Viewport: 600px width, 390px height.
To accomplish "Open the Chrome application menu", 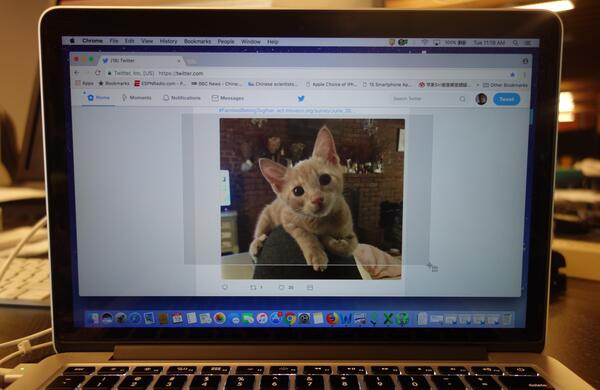I will pyautogui.click(x=92, y=41).
